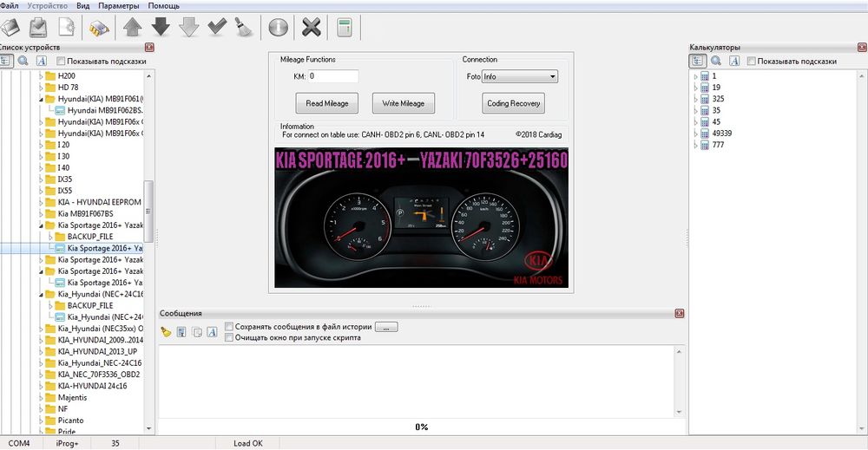The image size is (868, 450).
Task: Open the Параметры menu
Action: 118,5
